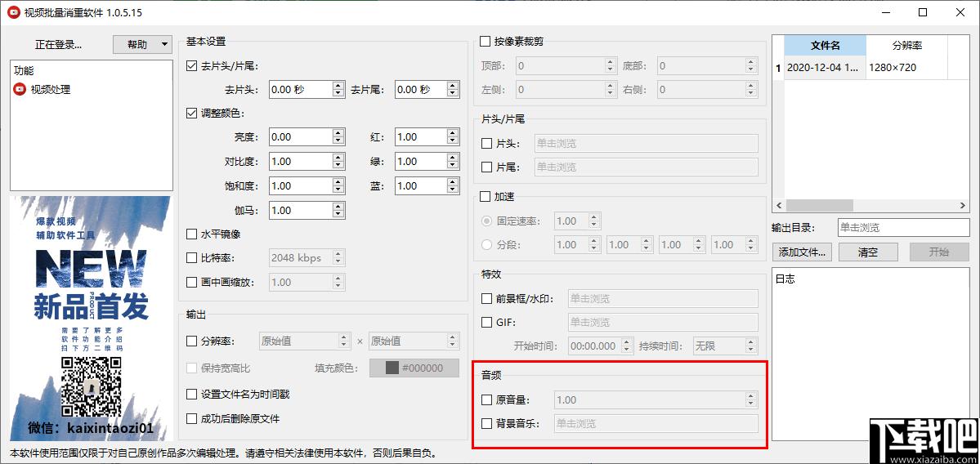
Task: Enable the 片头 checkbox
Action: coord(487,144)
